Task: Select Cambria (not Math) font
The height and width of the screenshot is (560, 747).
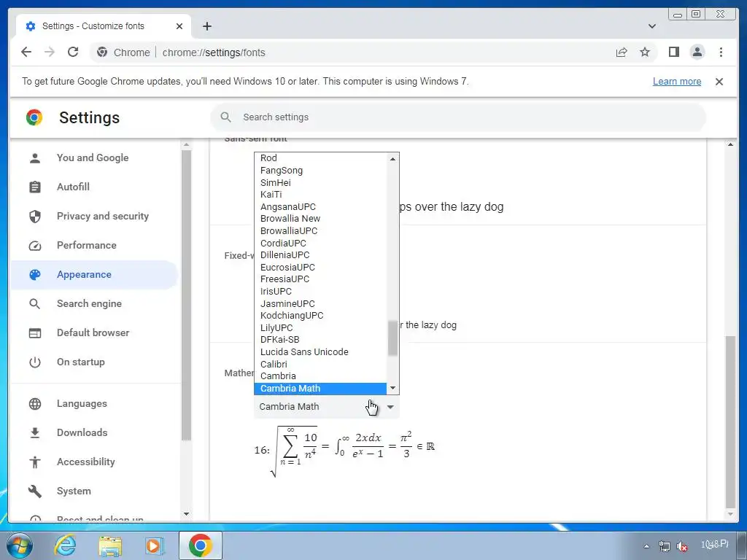Action: coord(321,376)
